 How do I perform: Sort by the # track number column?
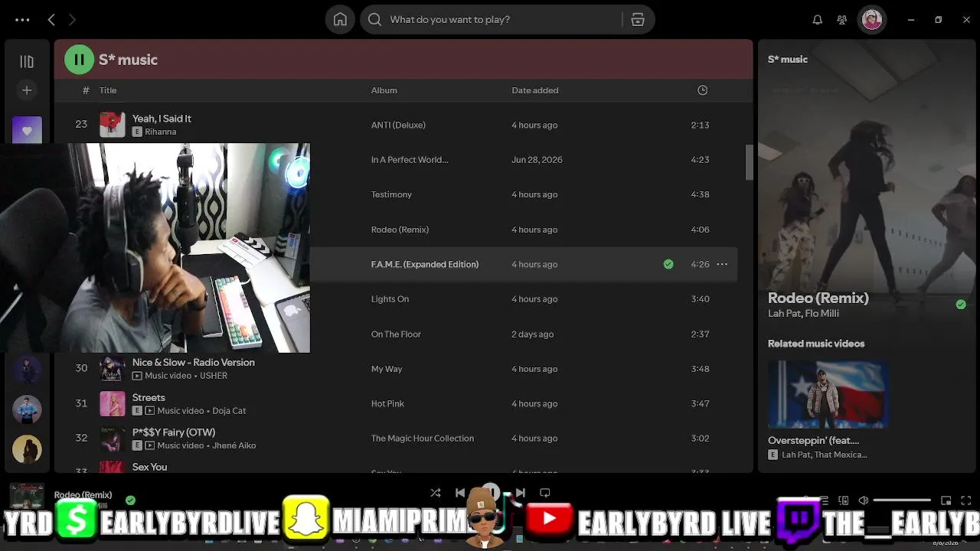(x=86, y=90)
